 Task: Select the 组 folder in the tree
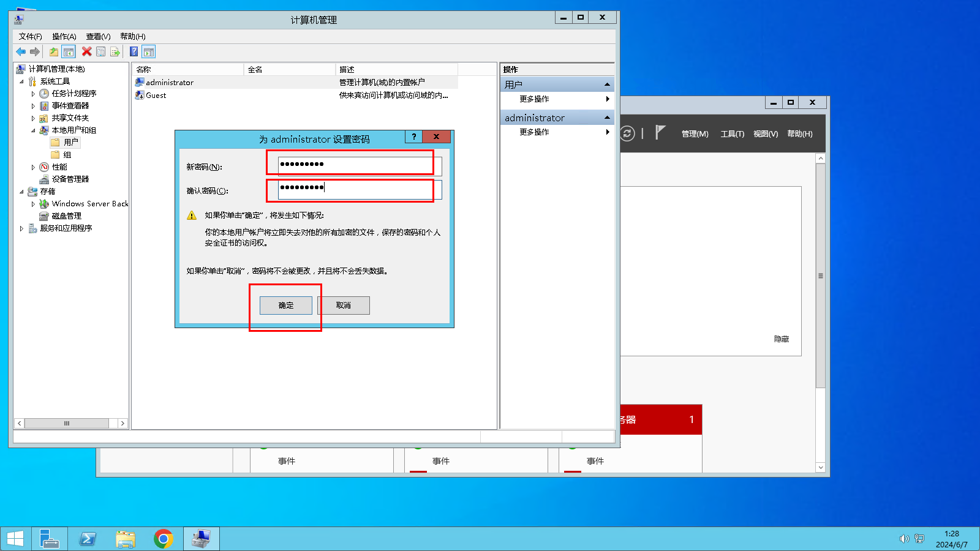67,155
